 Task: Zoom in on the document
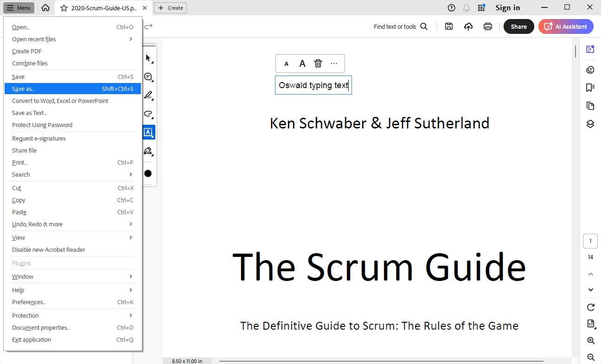point(591,340)
